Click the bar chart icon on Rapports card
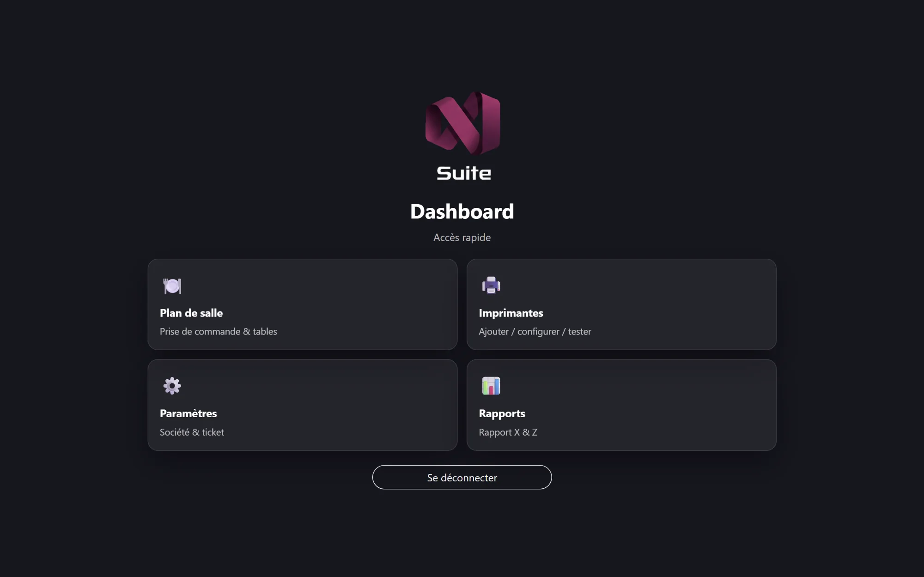This screenshot has height=577, width=924. click(491, 386)
